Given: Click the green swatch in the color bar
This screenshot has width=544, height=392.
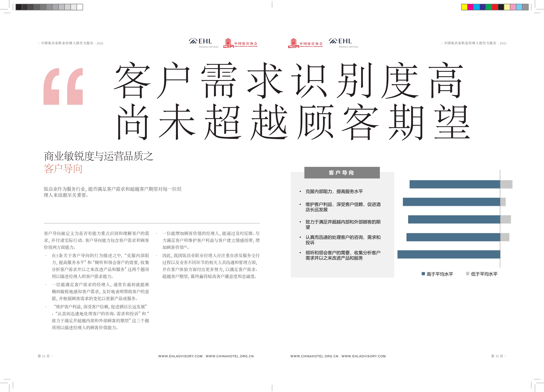Looking at the screenshot, I should pyautogui.click(x=489, y=7).
